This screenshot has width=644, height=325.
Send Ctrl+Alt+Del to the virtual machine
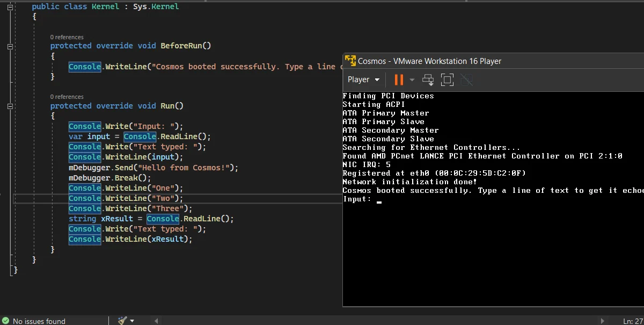[428, 80]
